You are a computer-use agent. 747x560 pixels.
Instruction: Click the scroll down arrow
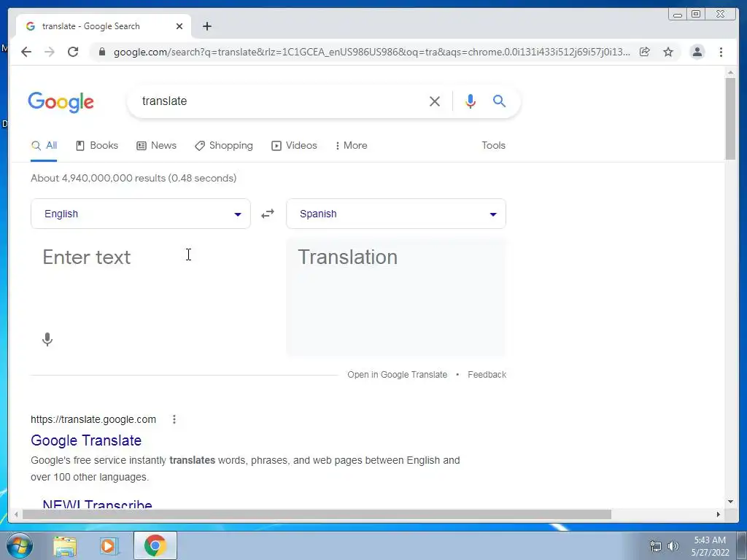(x=730, y=502)
